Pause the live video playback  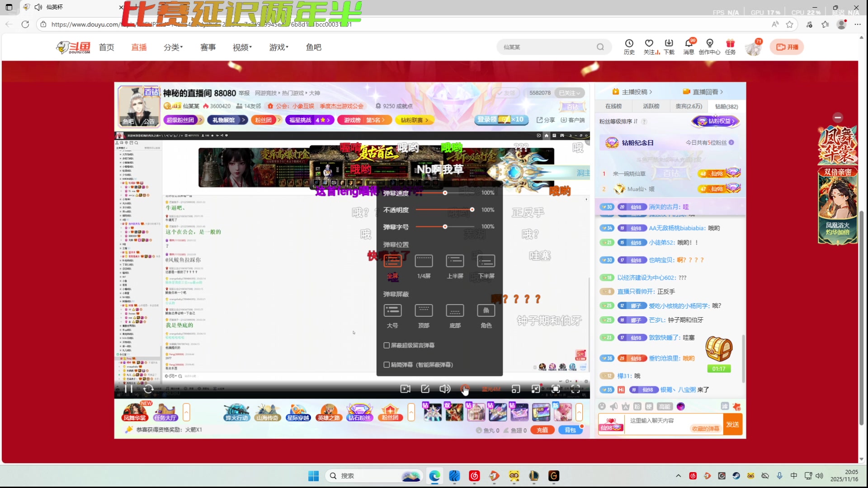(x=128, y=389)
